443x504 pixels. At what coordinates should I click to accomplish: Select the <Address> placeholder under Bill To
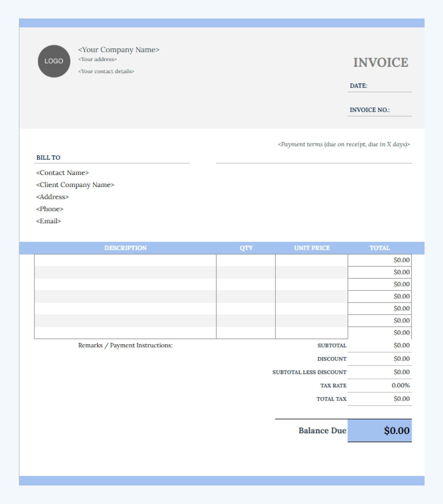pyautogui.click(x=52, y=197)
